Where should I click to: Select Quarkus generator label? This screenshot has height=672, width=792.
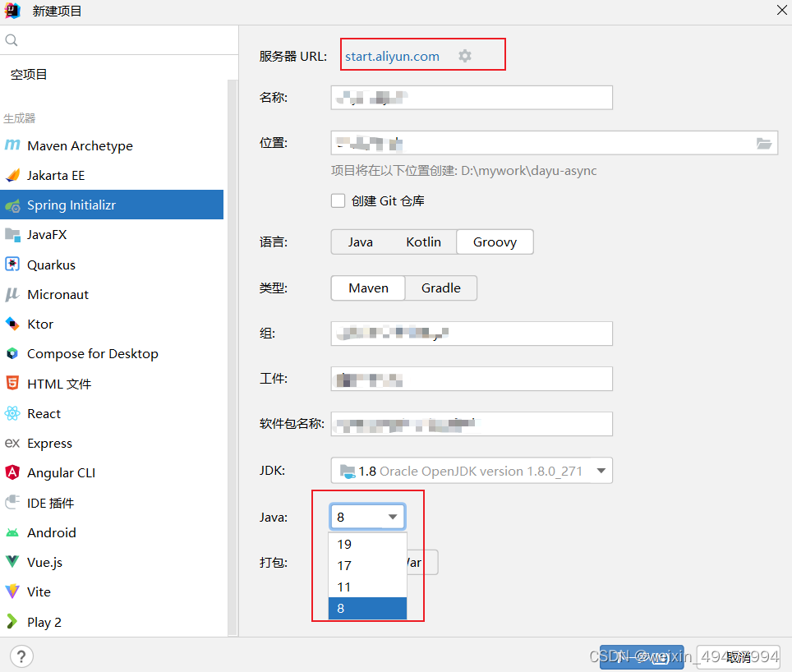(51, 265)
